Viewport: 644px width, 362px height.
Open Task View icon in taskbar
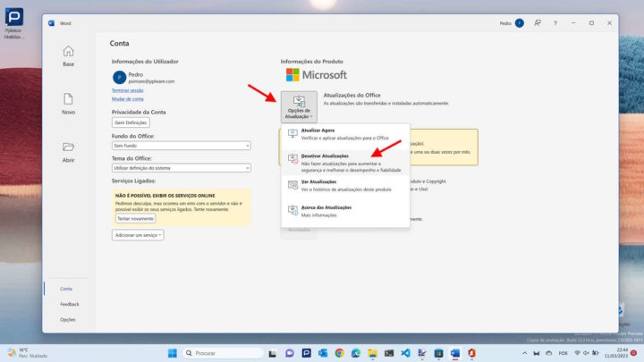[272, 353]
